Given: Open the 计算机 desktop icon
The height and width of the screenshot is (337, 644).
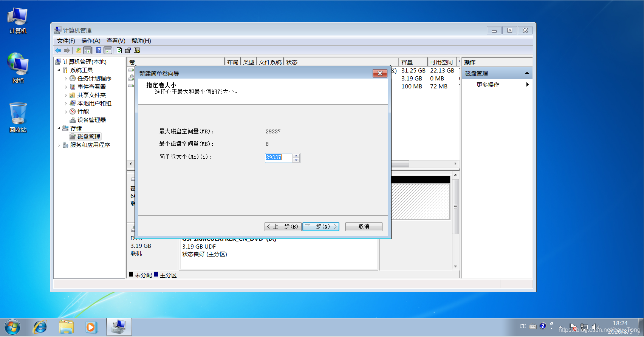Looking at the screenshot, I should [18, 21].
